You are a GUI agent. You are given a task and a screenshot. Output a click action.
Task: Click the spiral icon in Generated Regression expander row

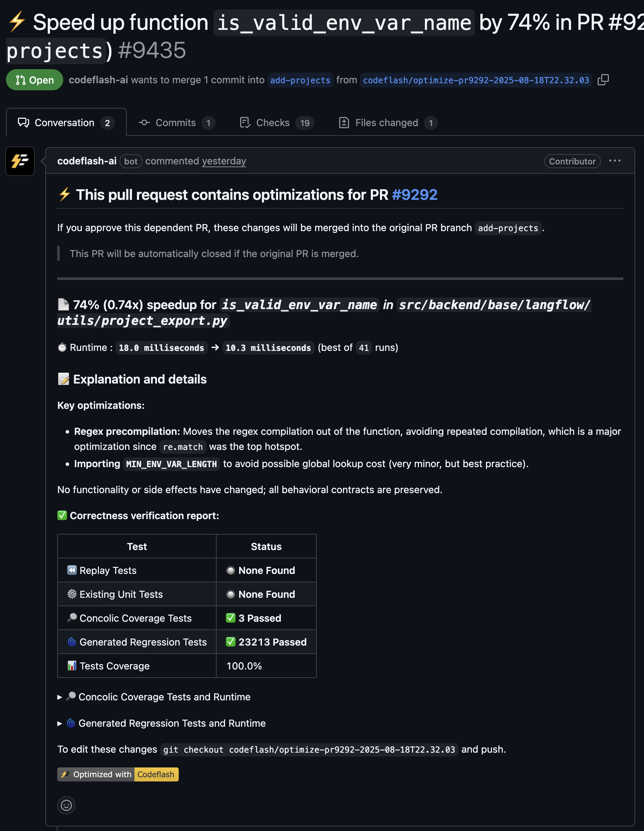point(71,723)
